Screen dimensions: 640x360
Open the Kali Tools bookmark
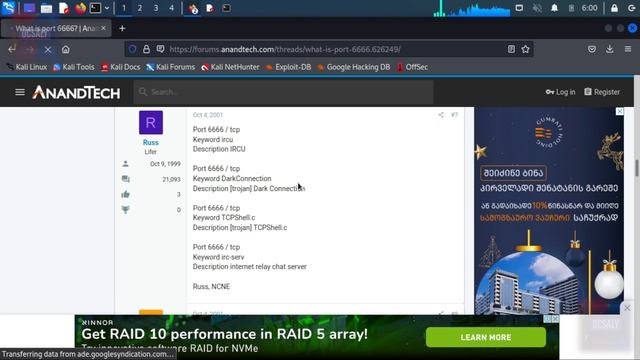74,67
